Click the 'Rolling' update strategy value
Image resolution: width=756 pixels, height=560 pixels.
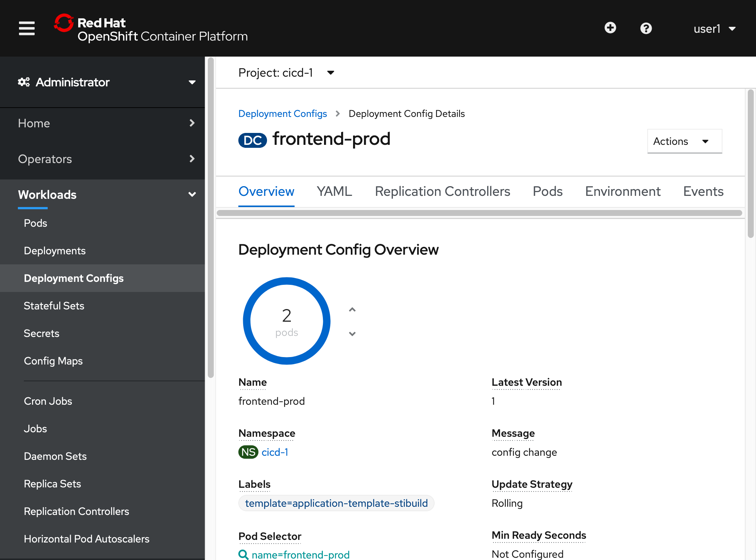507,503
